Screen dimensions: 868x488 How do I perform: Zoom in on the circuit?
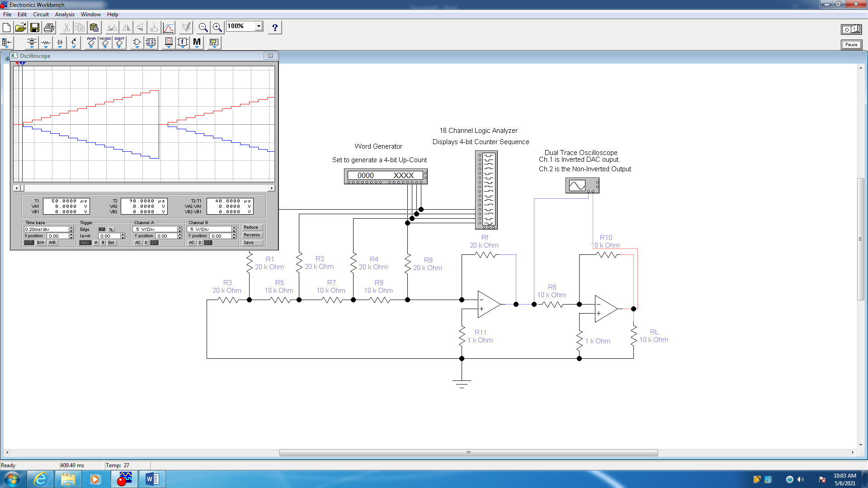(x=217, y=28)
